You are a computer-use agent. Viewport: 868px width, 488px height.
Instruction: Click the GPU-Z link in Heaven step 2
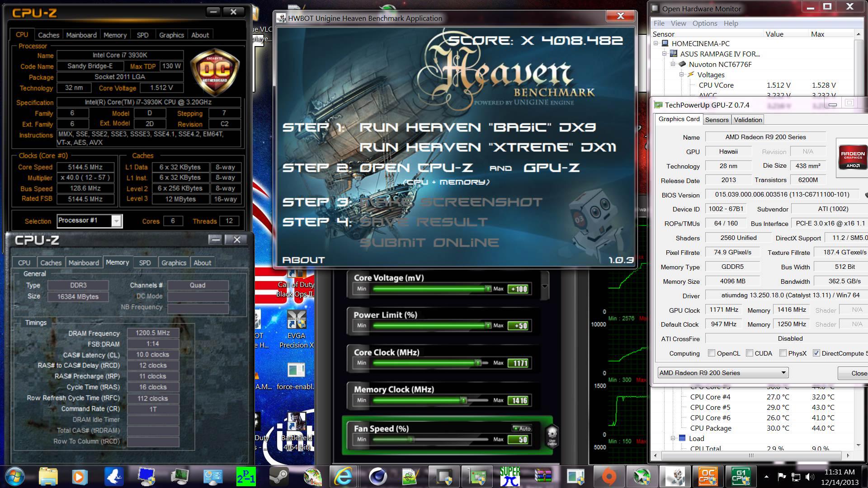coord(552,168)
